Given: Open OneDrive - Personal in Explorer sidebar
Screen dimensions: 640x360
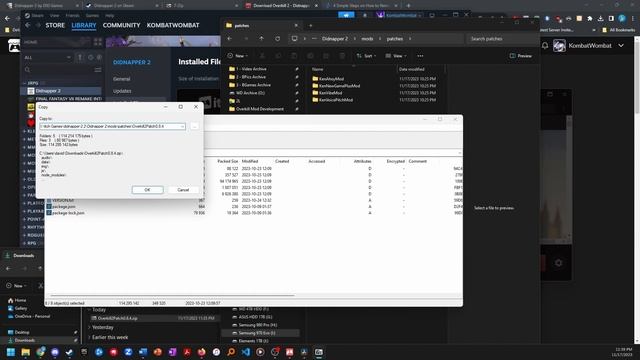Looking at the screenshot, I should point(32,316).
